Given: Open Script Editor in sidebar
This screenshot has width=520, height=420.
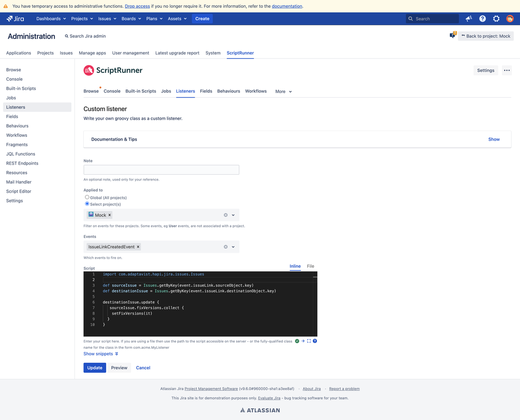Looking at the screenshot, I should pos(19,192).
